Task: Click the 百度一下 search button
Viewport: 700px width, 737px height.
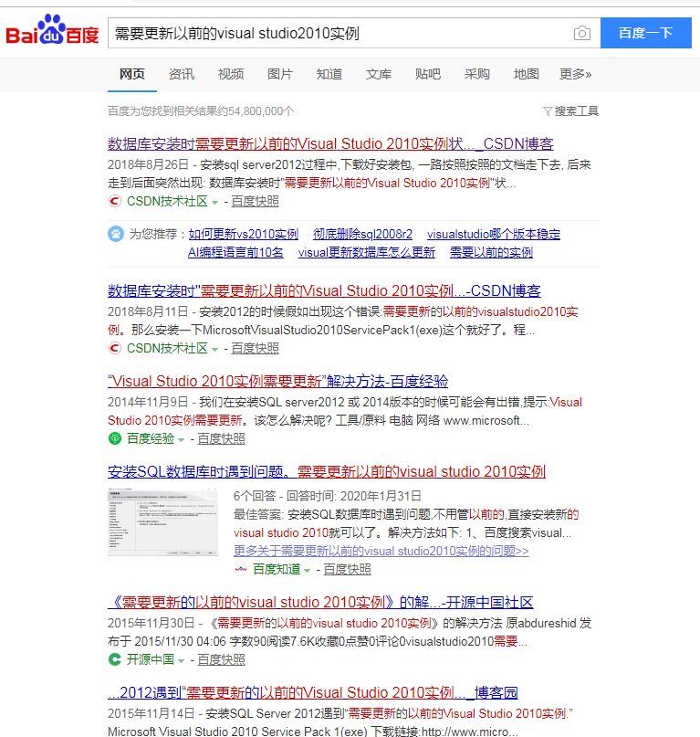Action: coord(645,33)
